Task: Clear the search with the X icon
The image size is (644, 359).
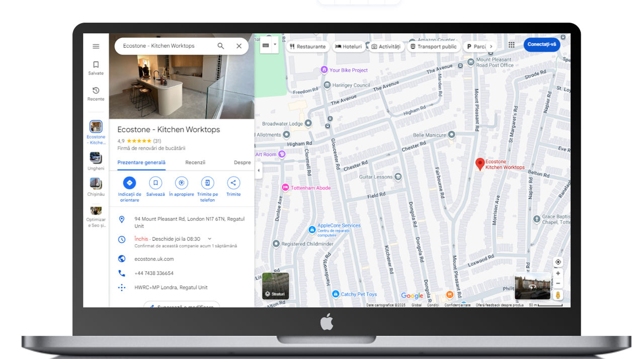Action: (x=239, y=46)
